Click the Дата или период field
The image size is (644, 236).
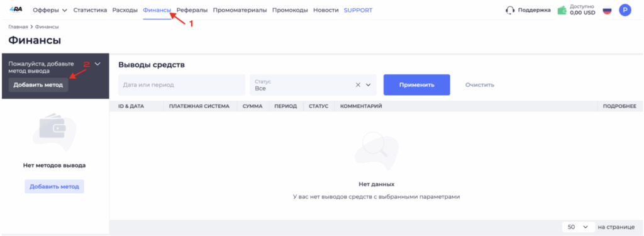tap(182, 85)
